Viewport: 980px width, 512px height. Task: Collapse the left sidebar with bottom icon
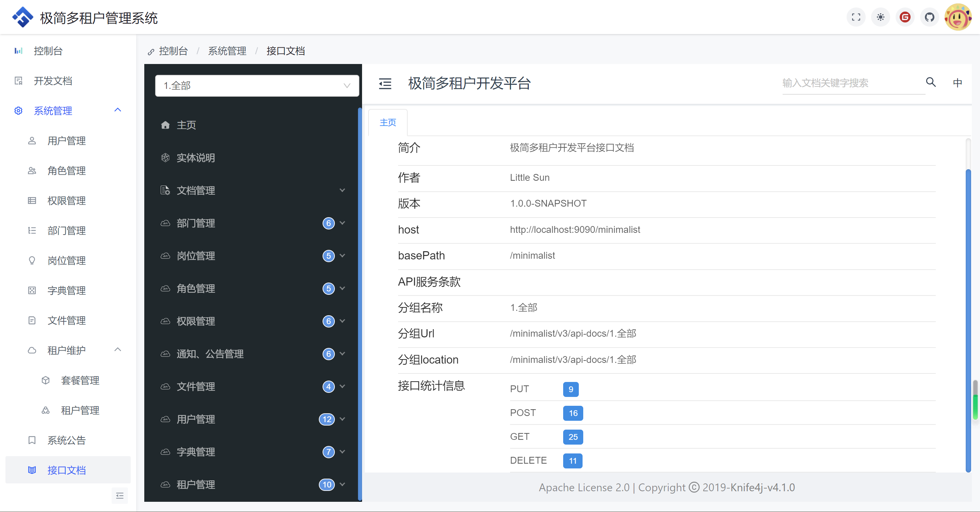119,496
